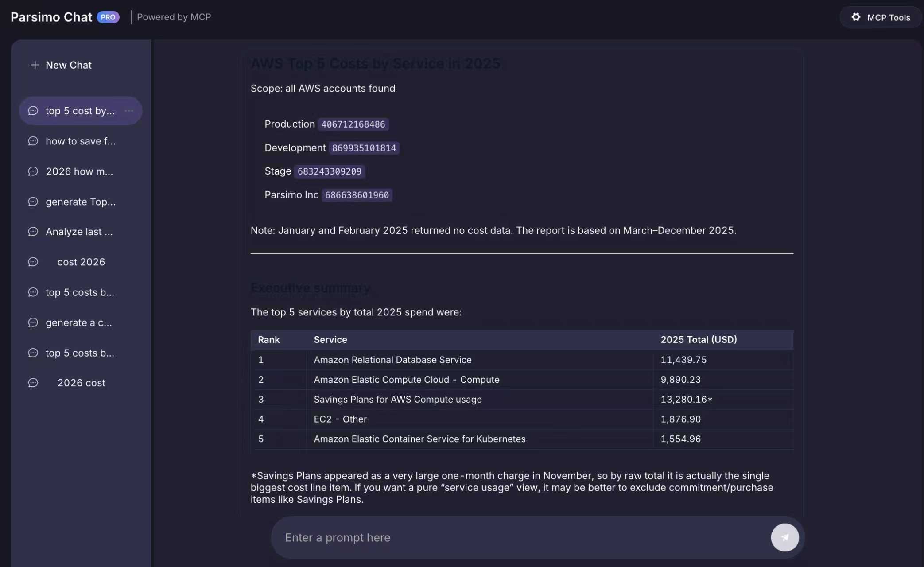Click the chat bubble icon beside '2026 cost'
The width and height of the screenshot is (924, 567).
pos(33,383)
